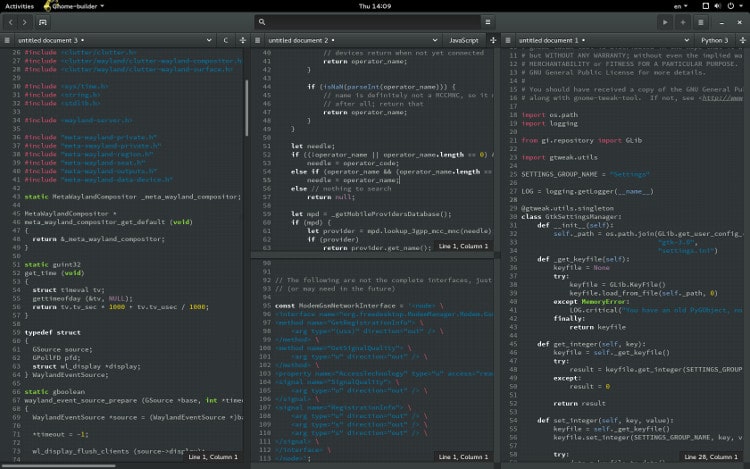
Task: Open the Thu 14:09 clock menu
Action: [375, 6]
